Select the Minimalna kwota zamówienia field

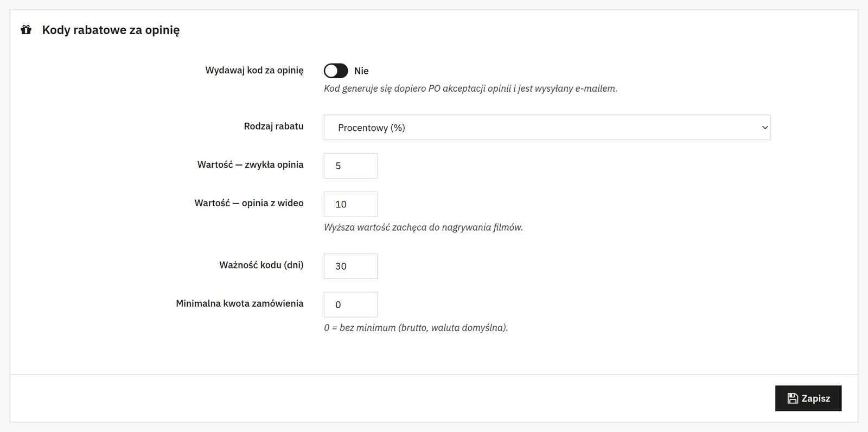350,304
